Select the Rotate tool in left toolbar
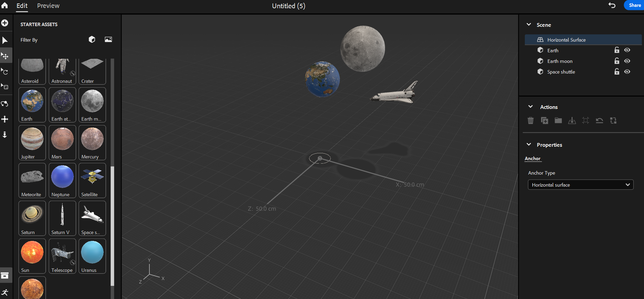Viewport: 644px width, 299px height. tap(5, 71)
